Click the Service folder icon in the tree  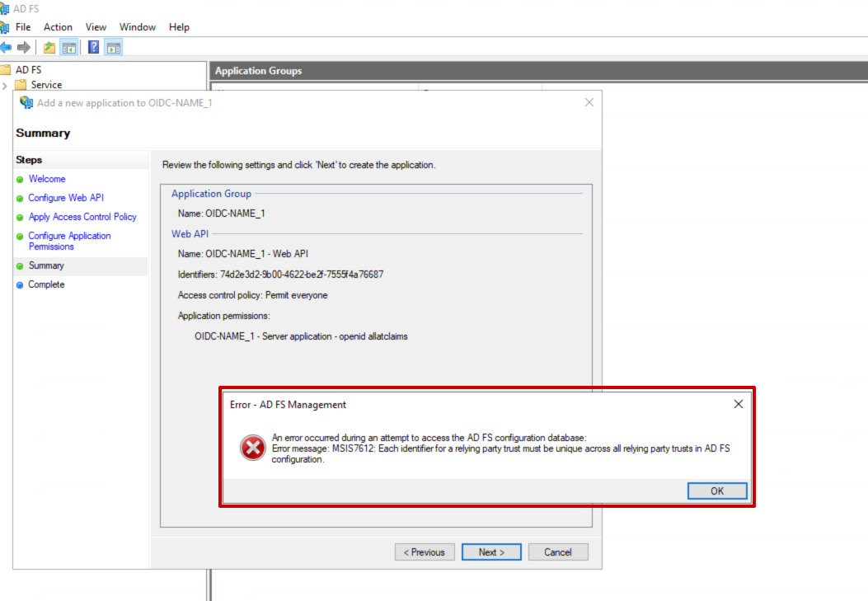click(x=21, y=85)
